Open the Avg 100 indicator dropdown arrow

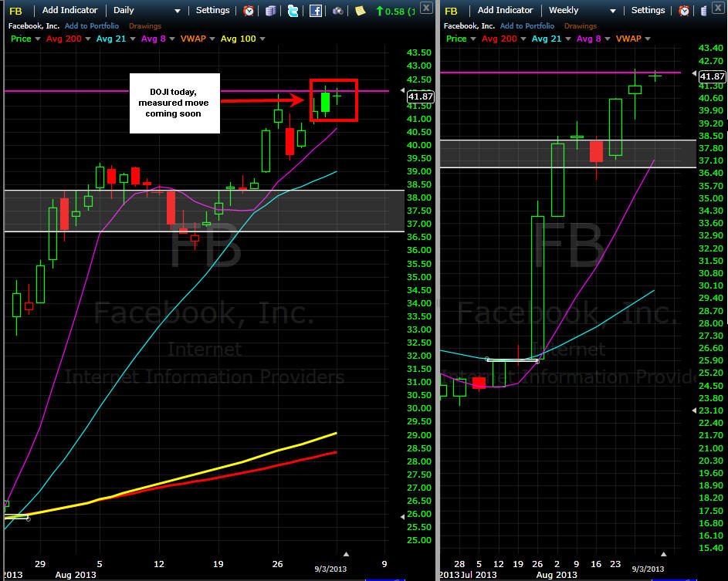pos(262,39)
